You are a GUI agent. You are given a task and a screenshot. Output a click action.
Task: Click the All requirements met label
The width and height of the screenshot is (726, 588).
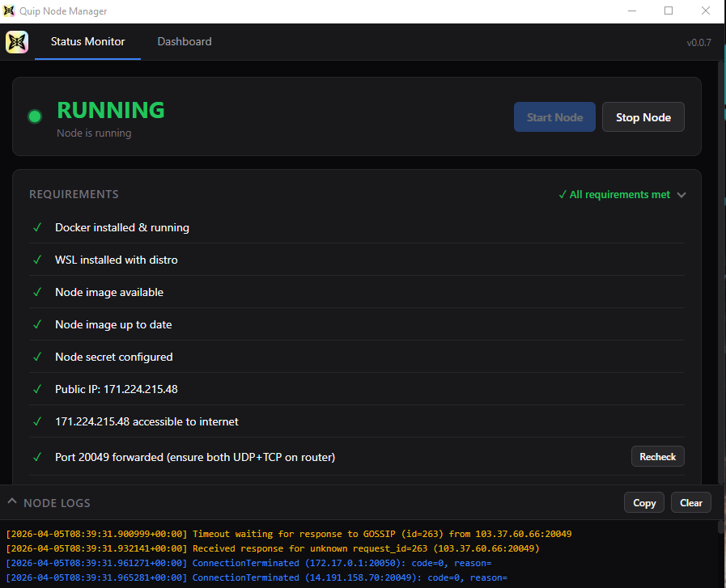click(614, 195)
